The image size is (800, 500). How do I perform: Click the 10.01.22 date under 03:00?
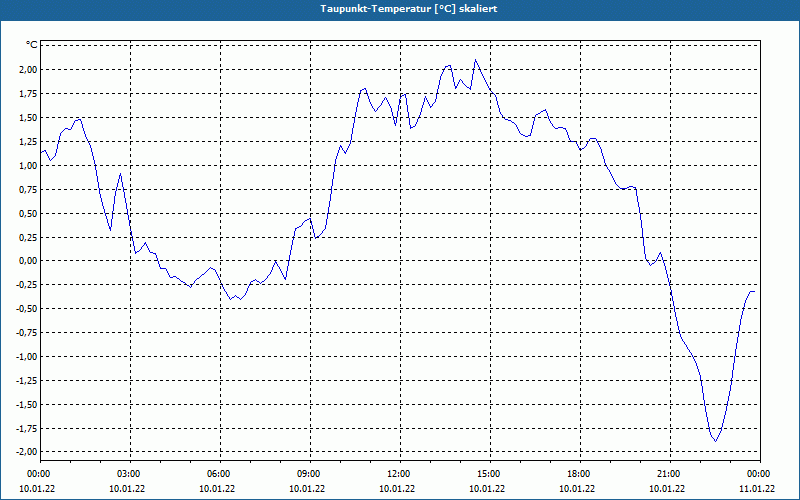128,489
